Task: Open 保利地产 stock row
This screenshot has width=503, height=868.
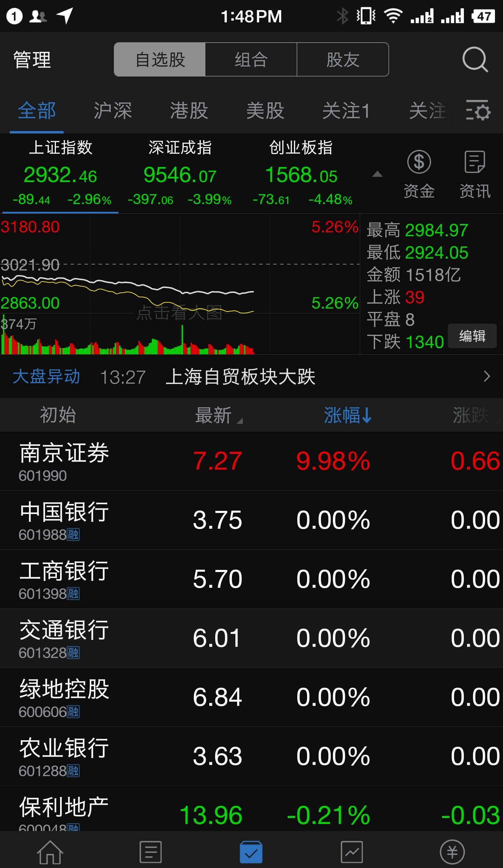Action: tap(251, 809)
